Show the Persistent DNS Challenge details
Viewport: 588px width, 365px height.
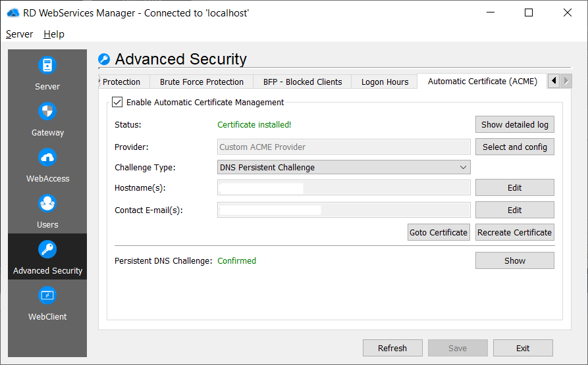tap(514, 260)
